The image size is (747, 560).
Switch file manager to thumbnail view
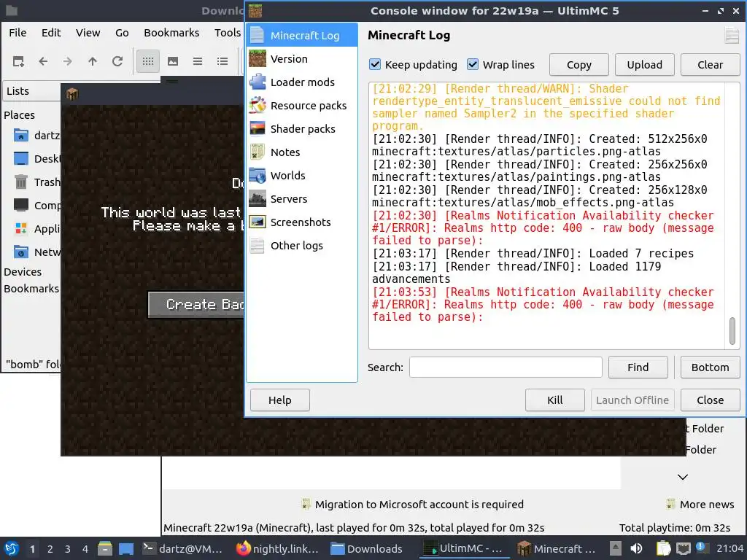point(173,61)
